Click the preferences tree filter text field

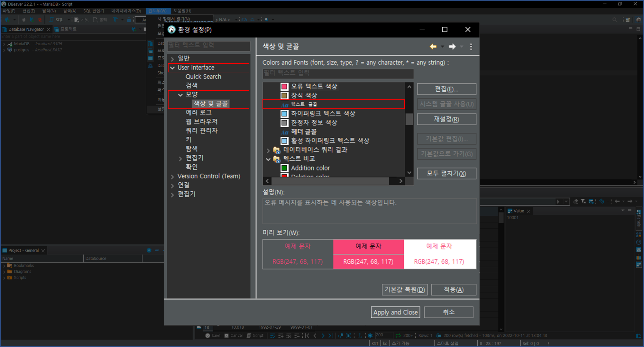point(208,45)
